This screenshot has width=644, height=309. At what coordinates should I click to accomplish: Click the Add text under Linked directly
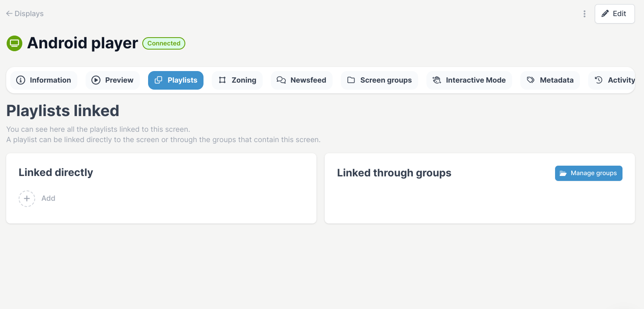pyautogui.click(x=48, y=198)
